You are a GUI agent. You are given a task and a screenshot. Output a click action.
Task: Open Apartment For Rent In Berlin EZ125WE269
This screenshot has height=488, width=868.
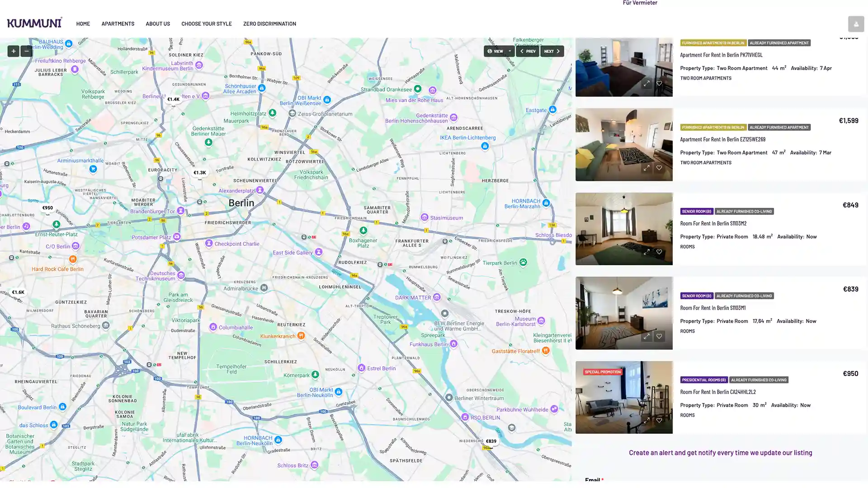(722, 140)
